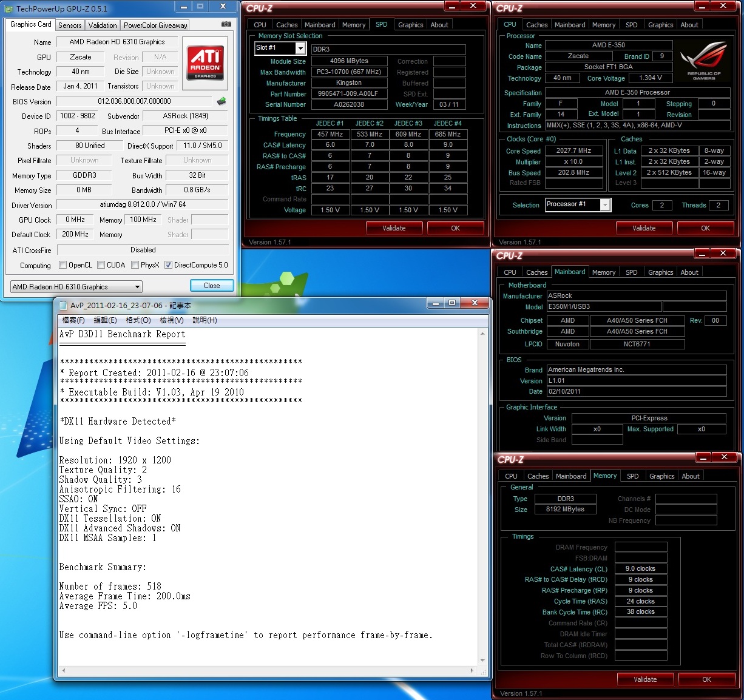Screen dimensions: 744x700
Task: Open the CPU tab in the CPU-Z motherboard window
Action: 510,272
